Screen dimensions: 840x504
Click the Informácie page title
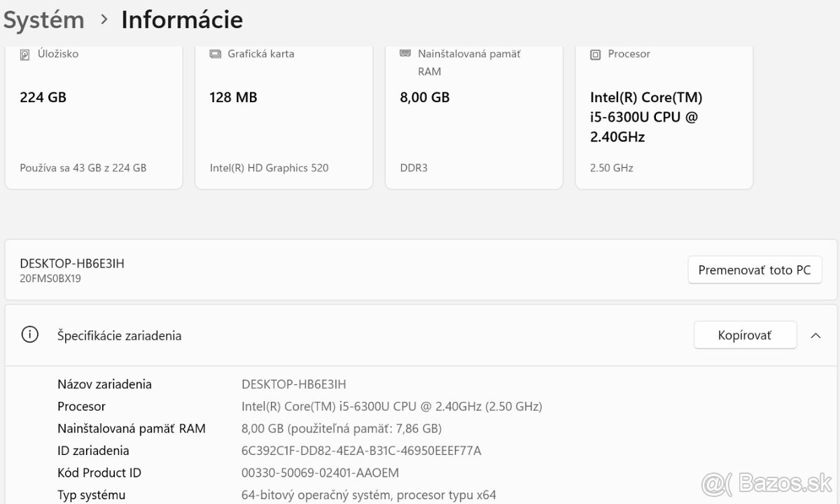tap(182, 20)
